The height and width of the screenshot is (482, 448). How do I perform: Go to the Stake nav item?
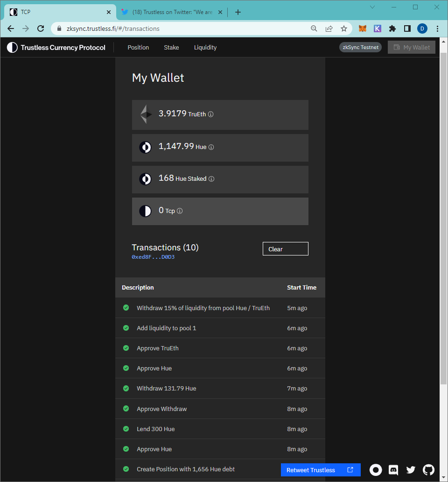[x=171, y=47]
